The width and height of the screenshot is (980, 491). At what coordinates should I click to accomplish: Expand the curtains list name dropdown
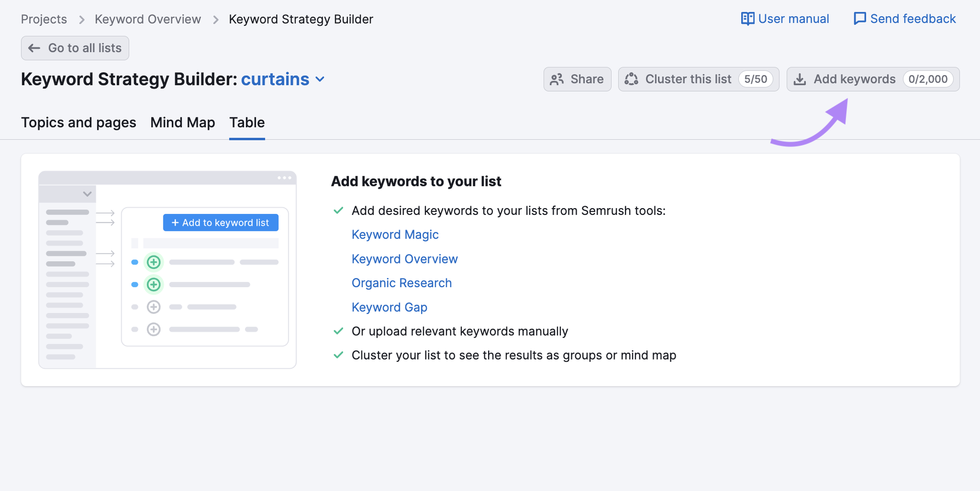pyautogui.click(x=320, y=80)
